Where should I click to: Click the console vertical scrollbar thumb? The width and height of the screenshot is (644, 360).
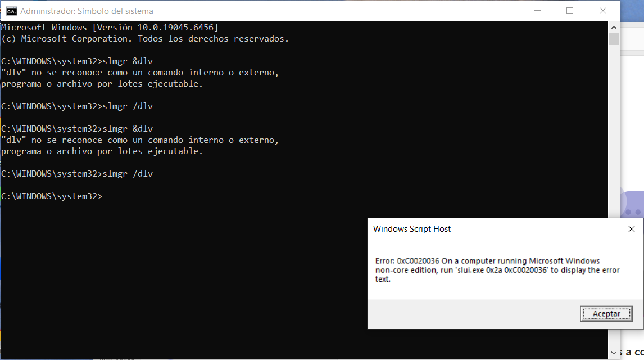pyautogui.click(x=614, y=39)
